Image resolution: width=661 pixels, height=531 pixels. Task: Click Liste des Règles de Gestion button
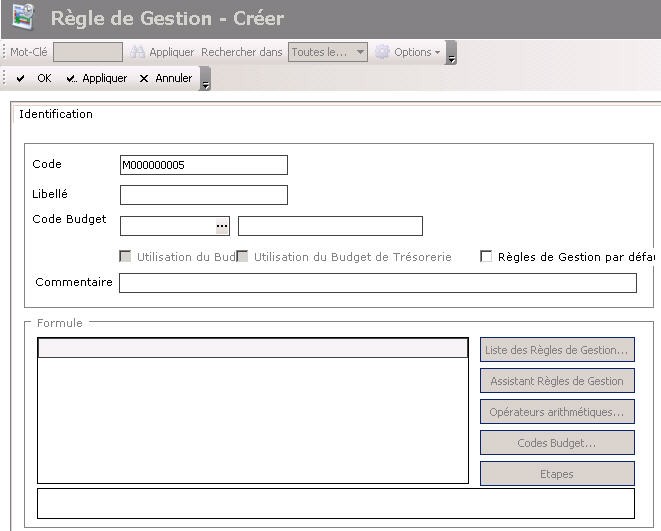[x=557, y=350]
